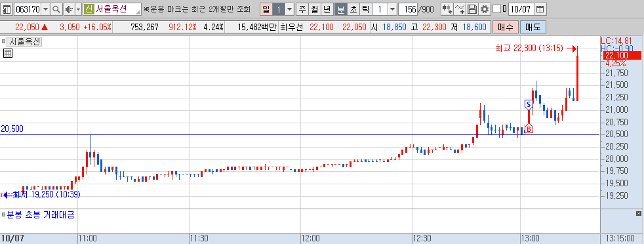Click the candle count field showing 156
Viewport: 644px width, 244px height.
[x=407, y=9]
